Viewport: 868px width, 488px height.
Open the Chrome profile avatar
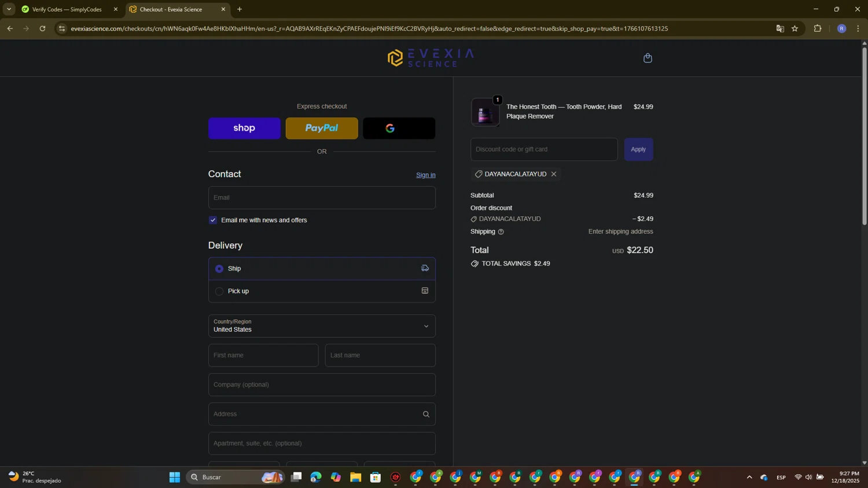point(841,28)
